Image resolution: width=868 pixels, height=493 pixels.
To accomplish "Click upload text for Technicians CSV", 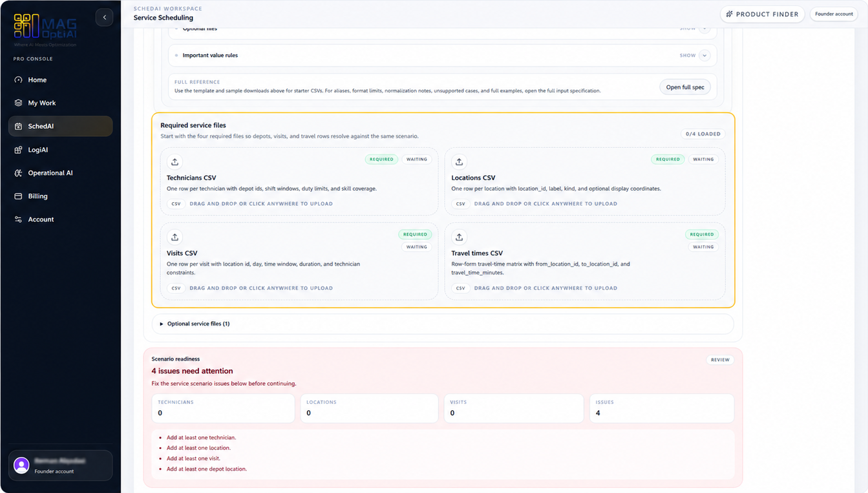I will tap(261, 204).
